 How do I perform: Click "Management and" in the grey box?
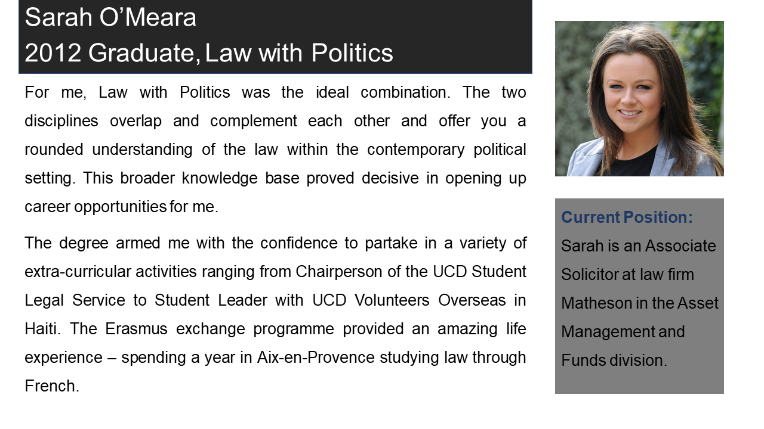coord(622,331)
